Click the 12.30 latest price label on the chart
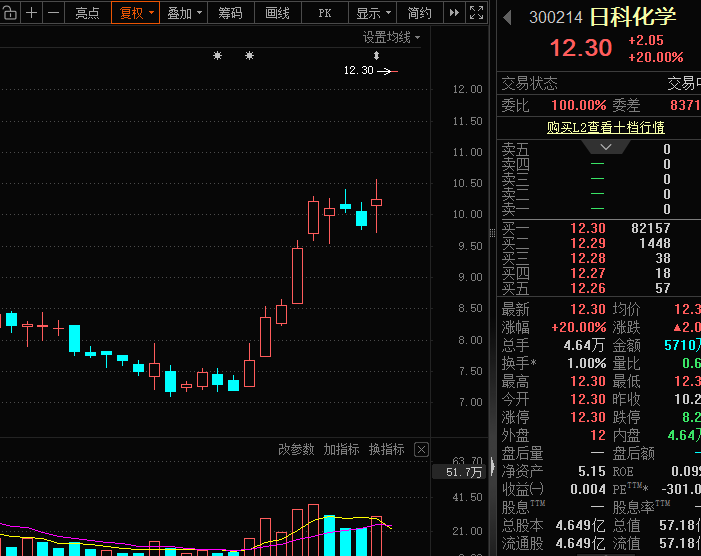This screenshot has height=556, width=701. click(x=358, y=70)
